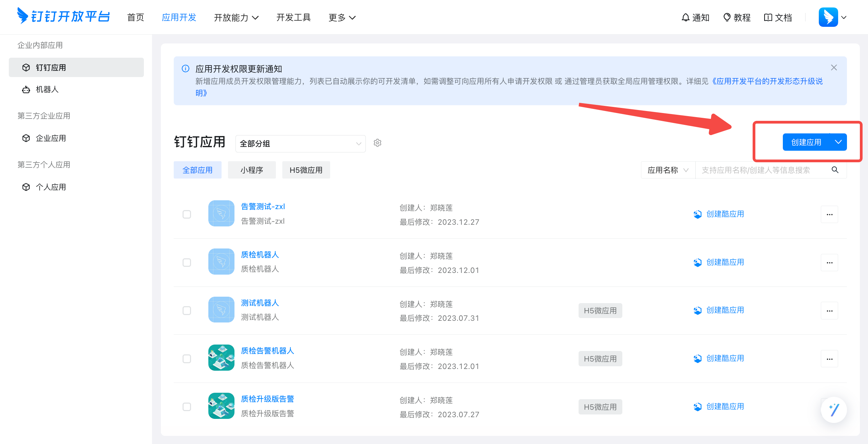Select checkbox for 质检告警机器人

(x=187, y=359)
